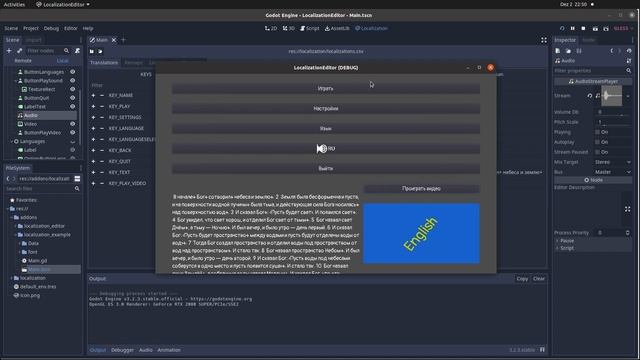Load a resource in Inspector
Viewport: 640px width, 360px height.
tap(568, 51)
